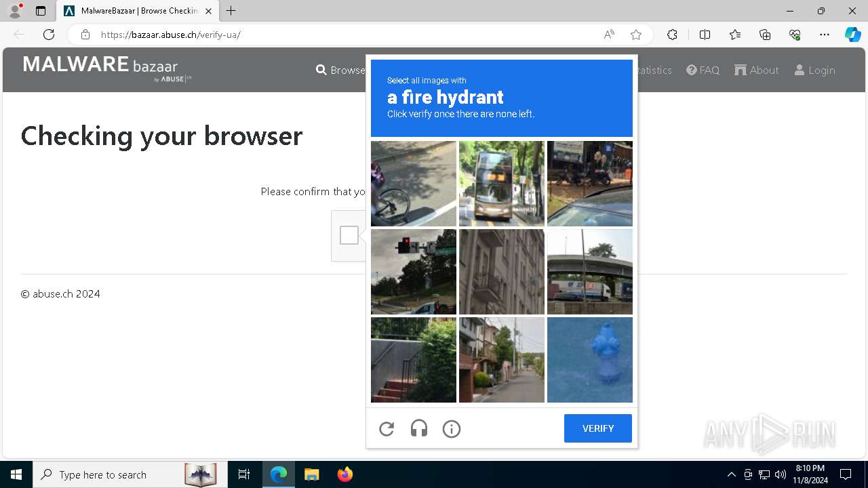Tick the I'm not a robot checkbox
The width and height of the screenshot is (868, 488).
[x=349, y=235]
